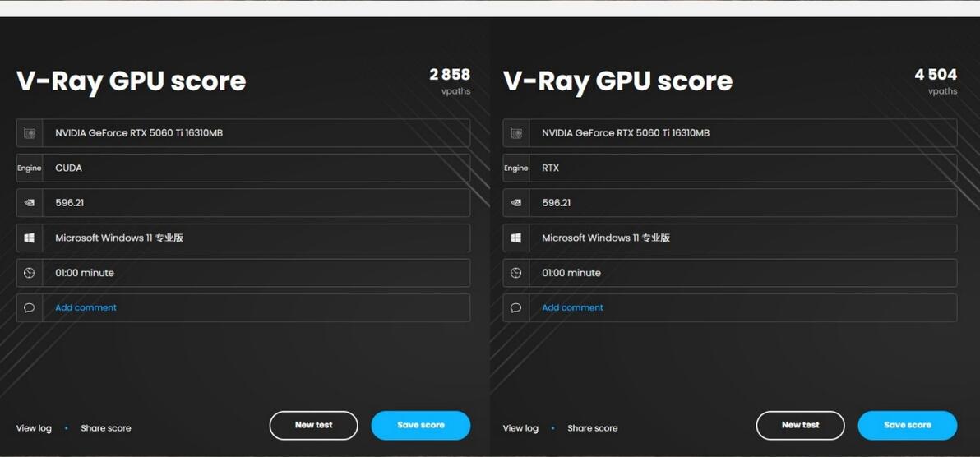This screenshot has height=457, width=980.
Task: Click Windows logo icon in CUDA panel
Action: tap(30, 238)
